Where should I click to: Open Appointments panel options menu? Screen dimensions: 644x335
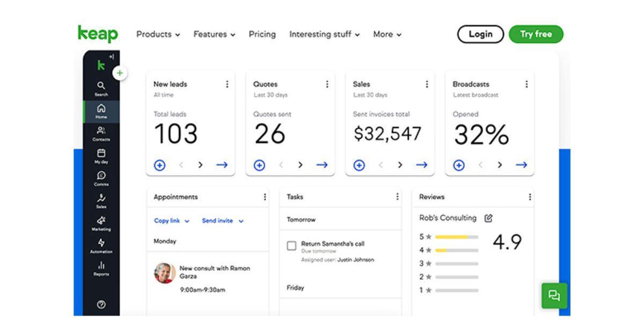click(x=265, y=197)
